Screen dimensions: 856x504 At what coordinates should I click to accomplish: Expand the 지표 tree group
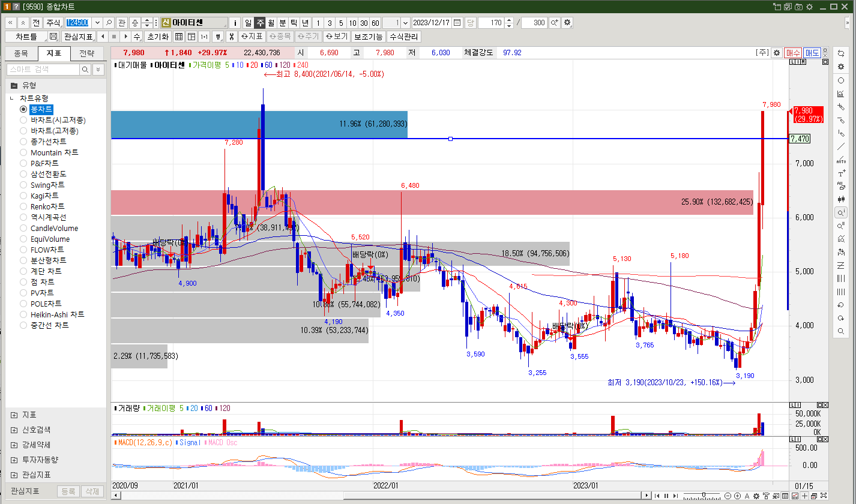point(14,415)
